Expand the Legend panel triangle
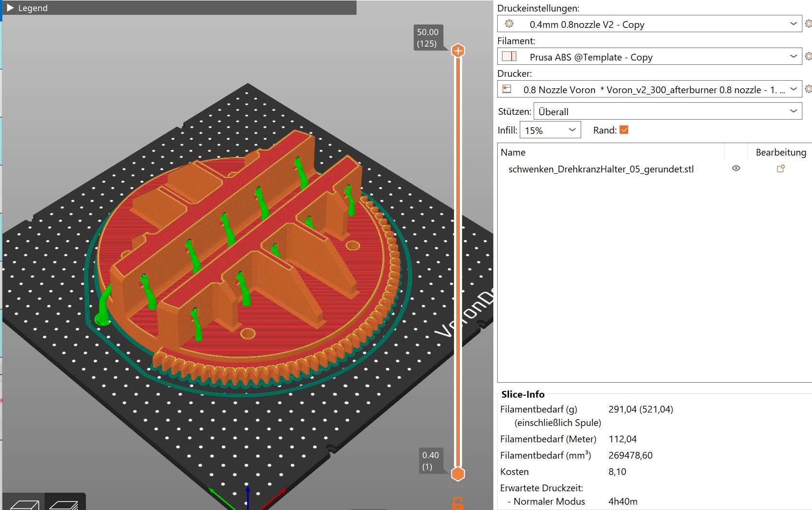Screen dimensions: 812x510 coord(10,8)
